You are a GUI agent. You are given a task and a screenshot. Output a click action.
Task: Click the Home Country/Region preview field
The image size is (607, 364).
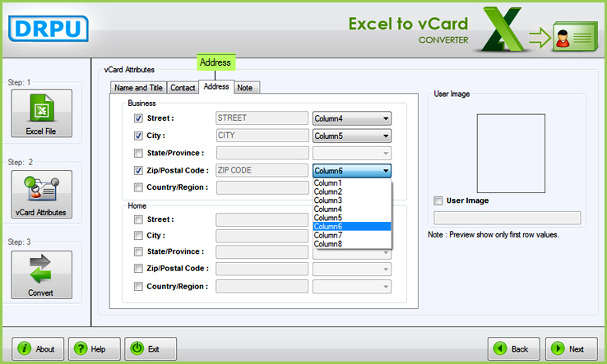(262, 286)
